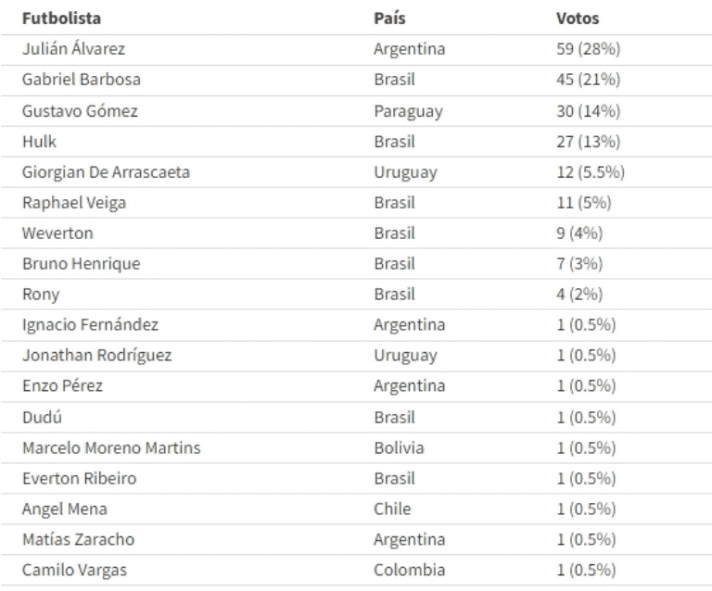
Task: Click the Raphael Veiga cell
Action: pyautogui.click(x=74, y=202)
